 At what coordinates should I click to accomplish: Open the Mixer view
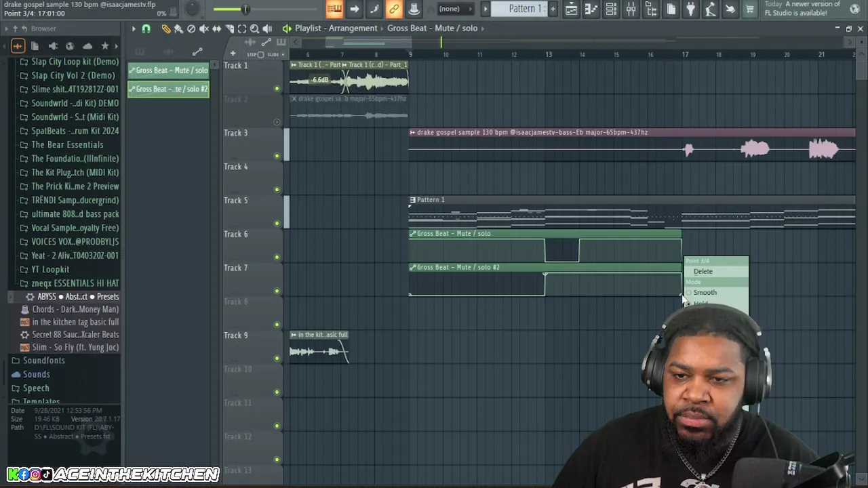[631, 9]
